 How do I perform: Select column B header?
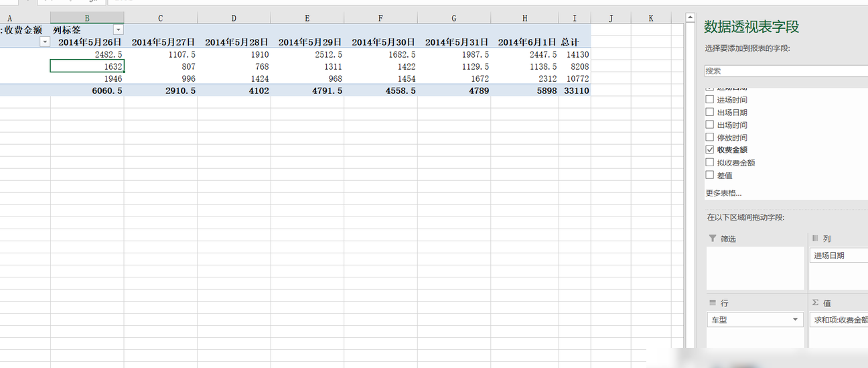(x=87, y=18)
